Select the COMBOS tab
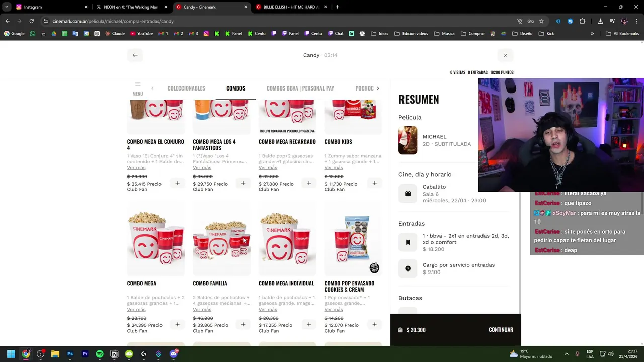 coord(235,88)
